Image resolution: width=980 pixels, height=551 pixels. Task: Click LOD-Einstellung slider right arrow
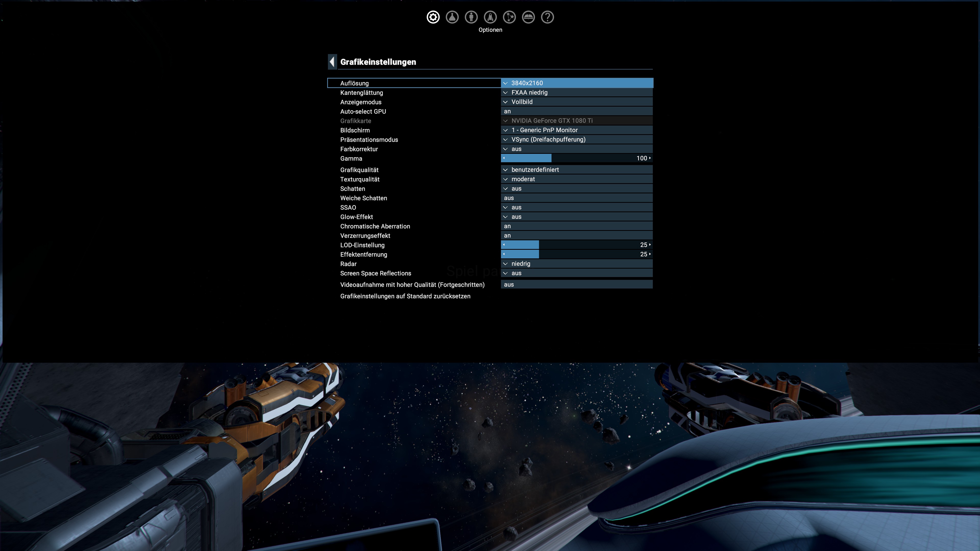click(x=650, y=245)
